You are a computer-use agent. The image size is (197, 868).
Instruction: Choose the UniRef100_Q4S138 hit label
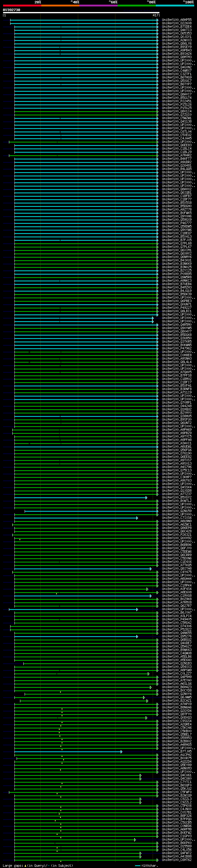click(x=176, y=121)
